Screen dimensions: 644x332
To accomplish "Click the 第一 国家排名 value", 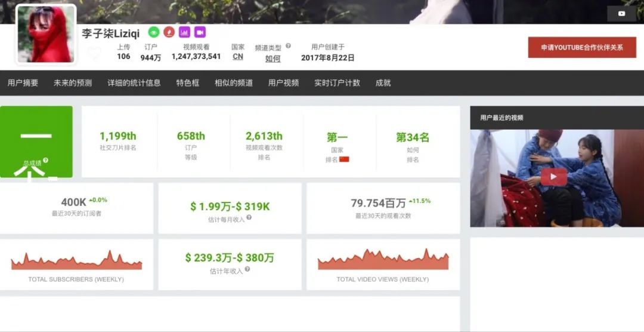I will [x=337, y=137].
